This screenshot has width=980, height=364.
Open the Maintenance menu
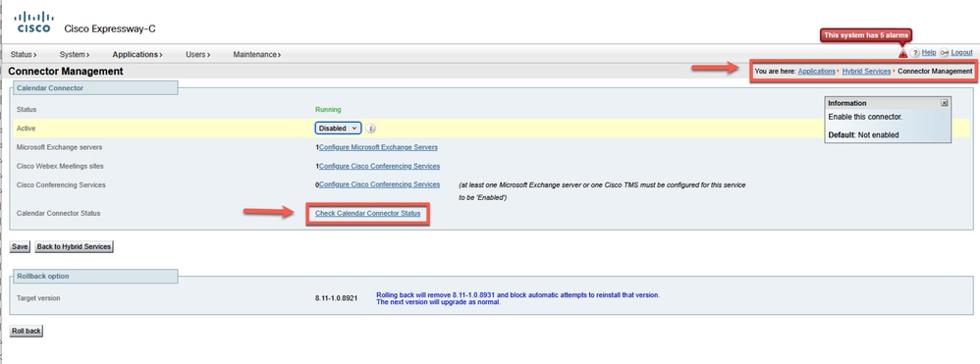click(257, 54)
